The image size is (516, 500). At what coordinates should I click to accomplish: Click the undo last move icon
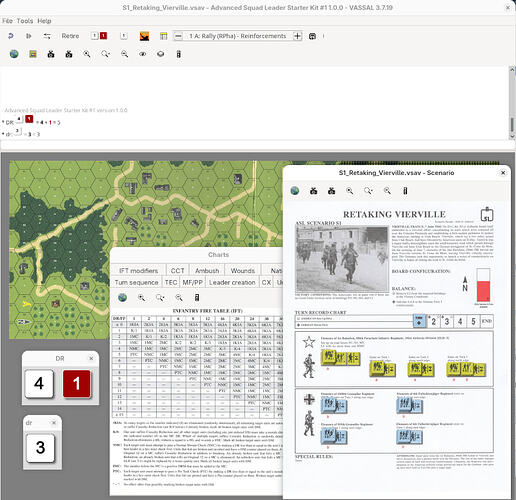coord(11,36)
